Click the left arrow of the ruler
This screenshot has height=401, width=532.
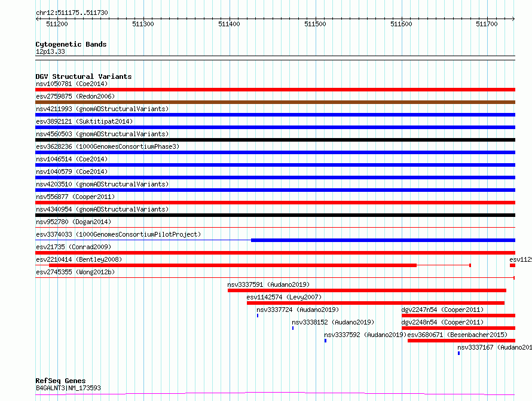click(37, 19)
